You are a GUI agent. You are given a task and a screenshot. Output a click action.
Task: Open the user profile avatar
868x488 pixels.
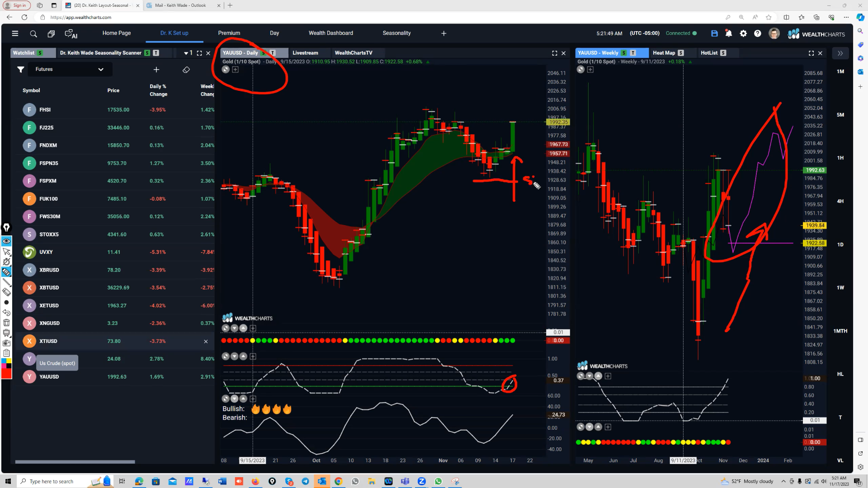[774, 33]
